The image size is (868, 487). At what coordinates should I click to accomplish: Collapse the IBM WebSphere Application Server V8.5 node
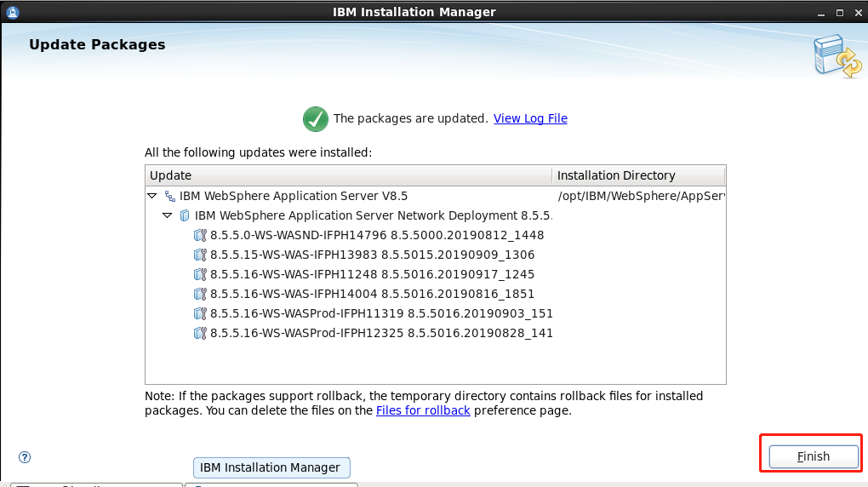(152, 196)
